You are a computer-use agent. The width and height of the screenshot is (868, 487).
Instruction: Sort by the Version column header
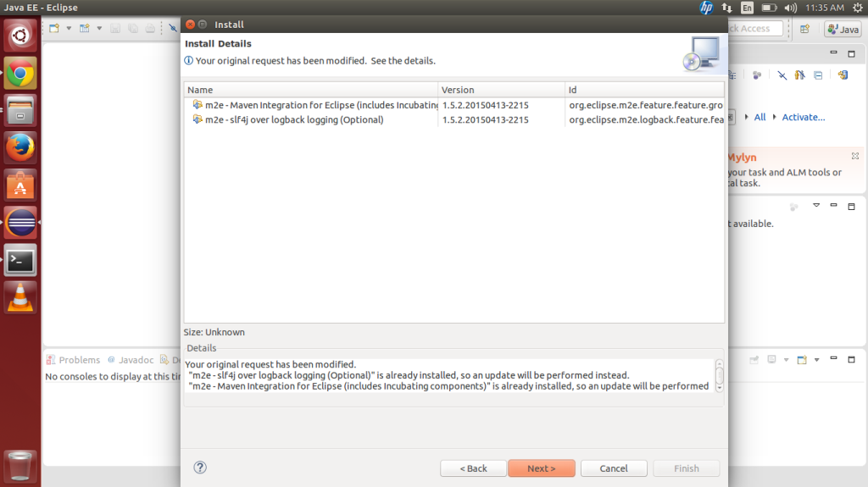click(x=502, y=90)
